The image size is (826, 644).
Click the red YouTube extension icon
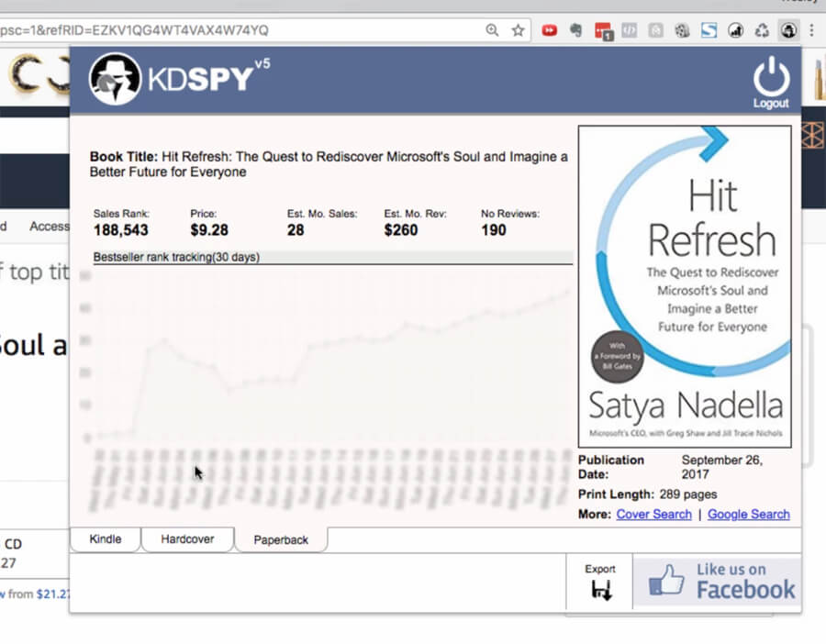pos(550,30)
